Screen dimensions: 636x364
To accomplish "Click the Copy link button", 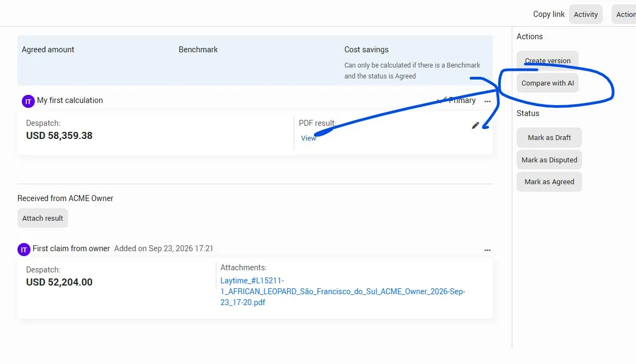I will (x=548, y=14).
